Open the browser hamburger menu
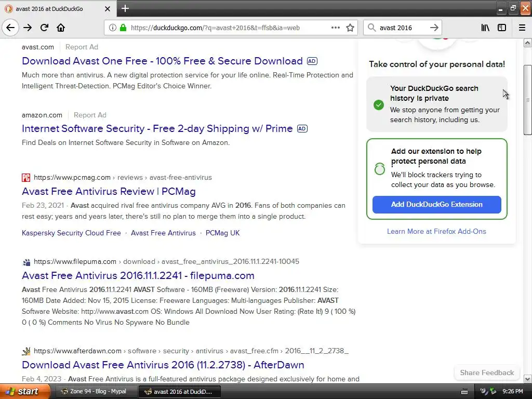This screenshot has height=399, width=532. point(522,28)
